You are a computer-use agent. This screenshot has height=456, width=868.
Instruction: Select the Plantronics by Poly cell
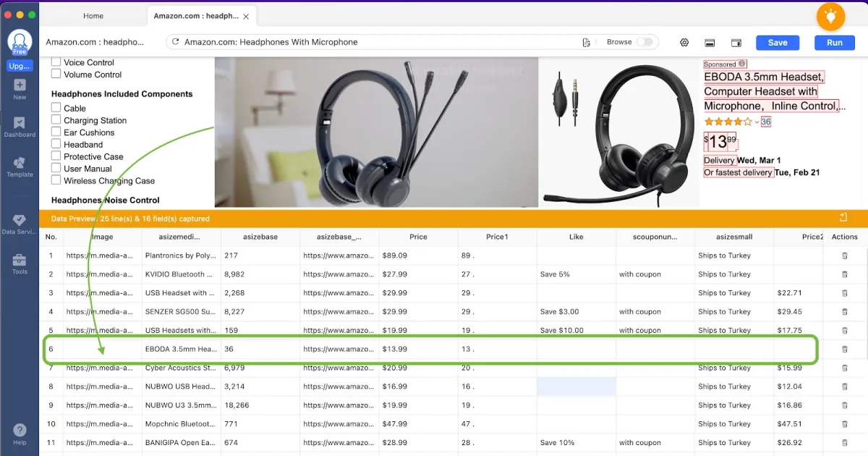click(182, 256)
